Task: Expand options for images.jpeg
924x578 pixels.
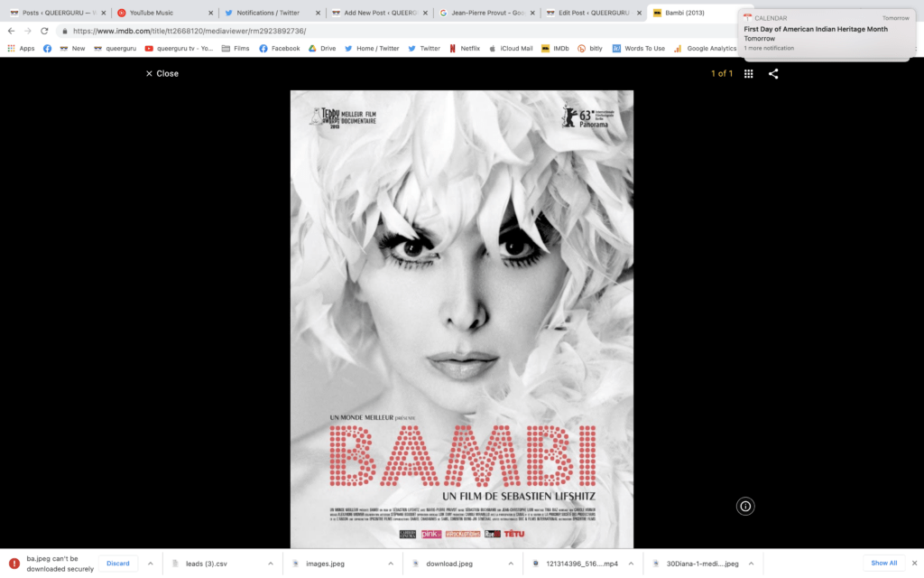Action: click(391, 564)
